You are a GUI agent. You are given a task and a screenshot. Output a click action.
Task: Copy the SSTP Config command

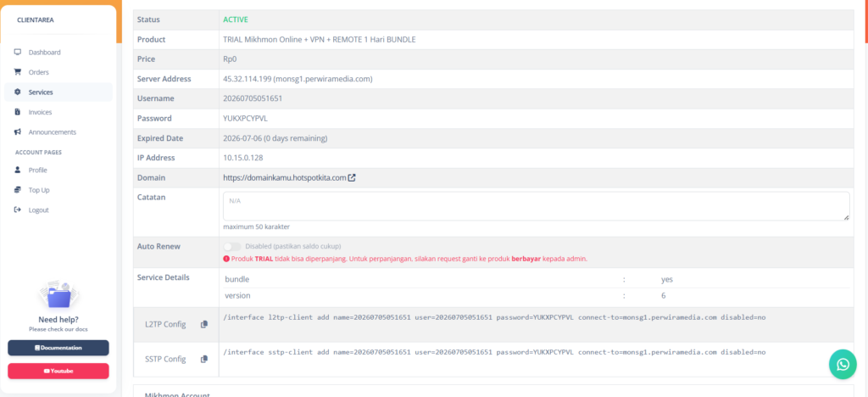(203, 360)
